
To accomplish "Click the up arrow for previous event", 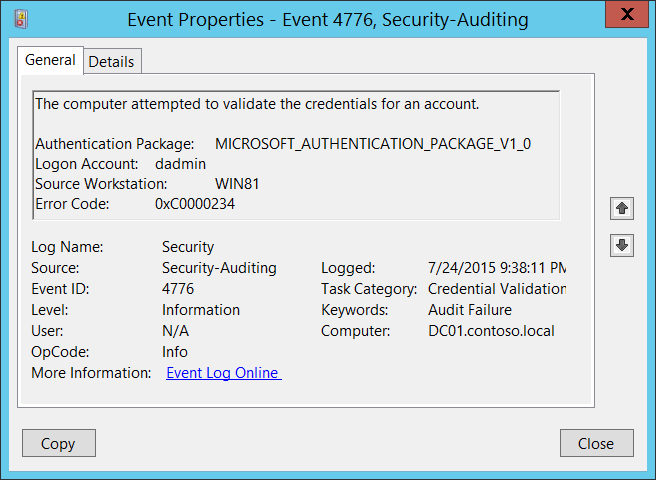I will [622, 208].
